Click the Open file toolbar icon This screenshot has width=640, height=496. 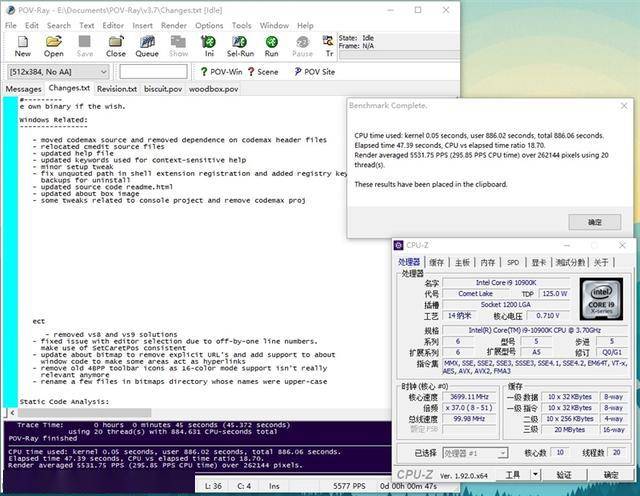54,46
